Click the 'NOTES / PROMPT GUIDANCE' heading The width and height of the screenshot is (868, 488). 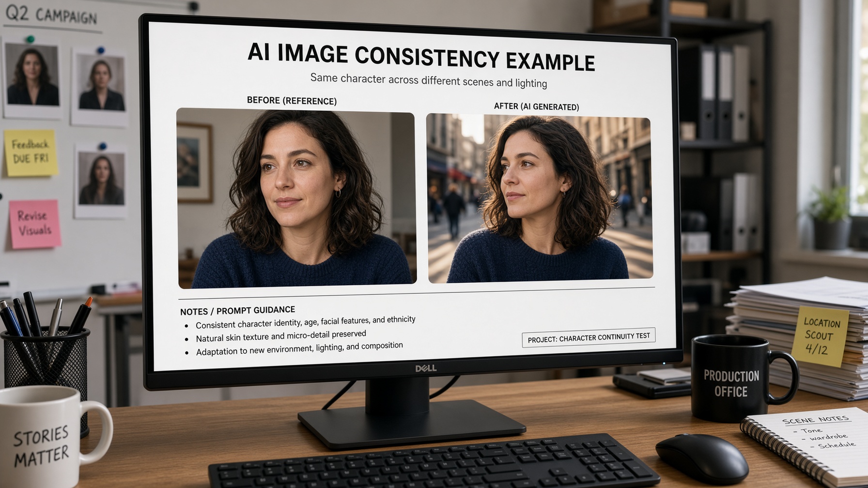tap(237, 310)
